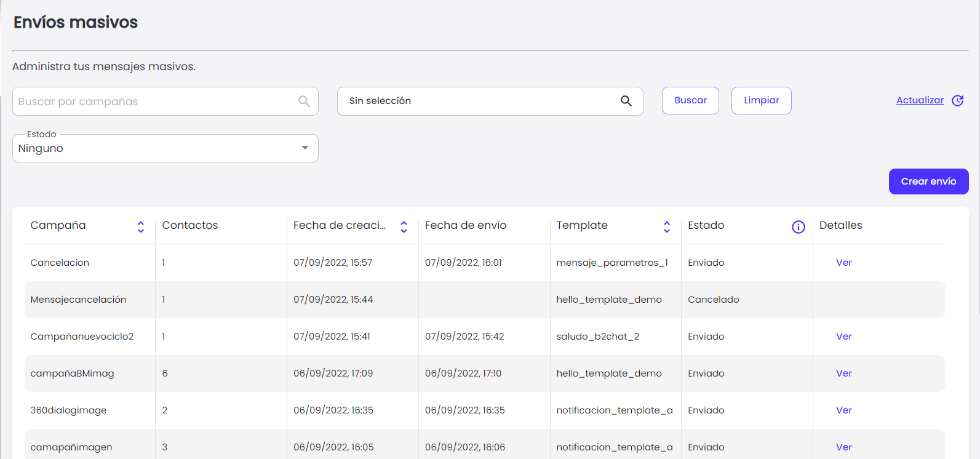980x459 pixels.
Task: Sort by Fecha de creación arrows
Action: click(x=404, y=227)
